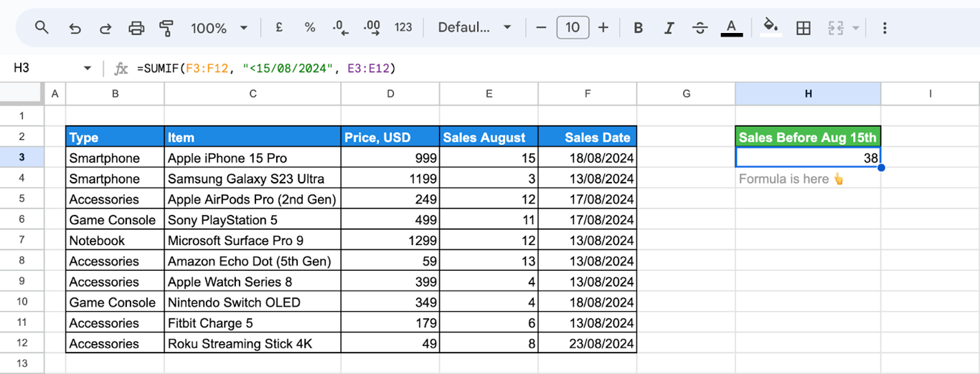Viewport: 980px width, 374px height.
Task: Print the spreadsheet
Action: 136,28
